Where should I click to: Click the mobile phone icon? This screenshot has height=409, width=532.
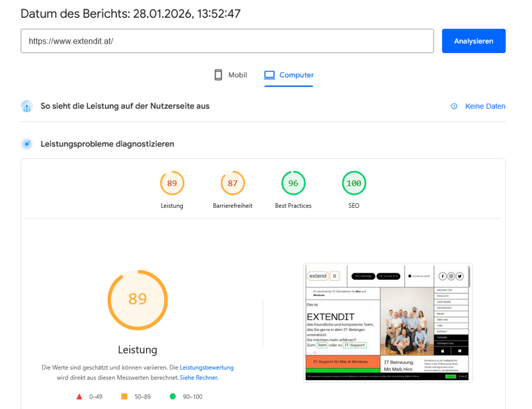pos(218,75)
